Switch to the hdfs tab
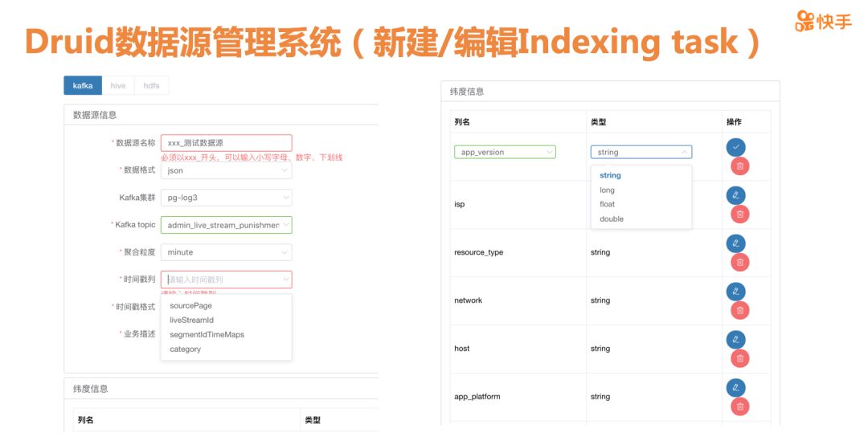 click(151, 86)
